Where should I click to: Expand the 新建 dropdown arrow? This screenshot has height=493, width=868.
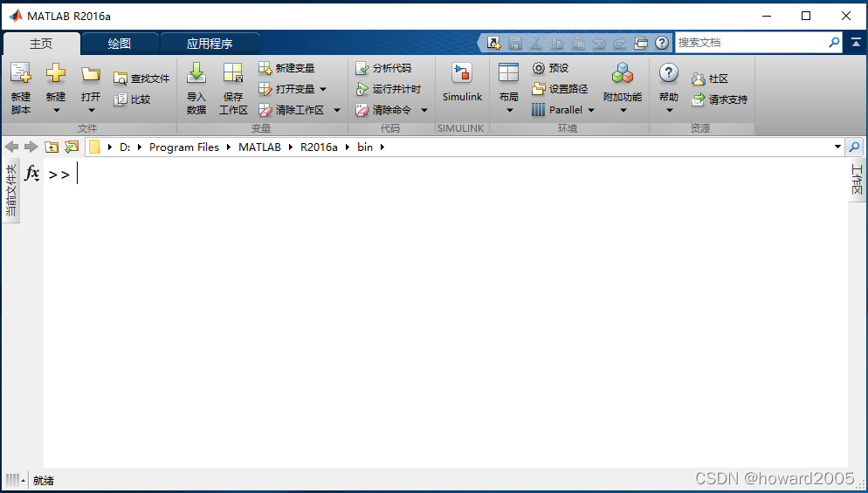click(56, 110)
